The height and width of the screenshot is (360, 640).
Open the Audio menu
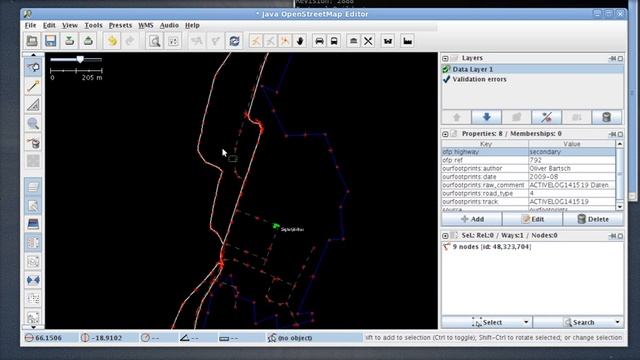pyautogui.click(x=169, y=25)
